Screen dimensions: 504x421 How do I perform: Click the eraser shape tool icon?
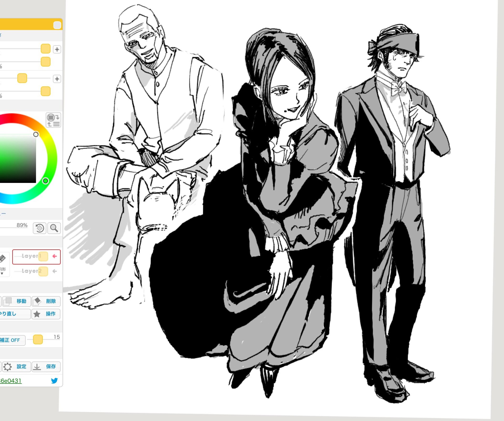tap(3, 258)
